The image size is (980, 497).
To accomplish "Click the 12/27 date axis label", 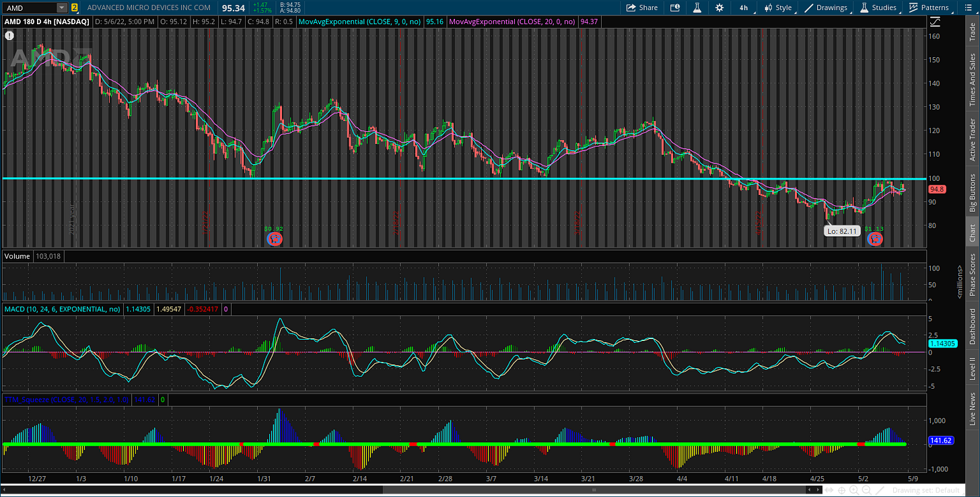I will (37, 479).
